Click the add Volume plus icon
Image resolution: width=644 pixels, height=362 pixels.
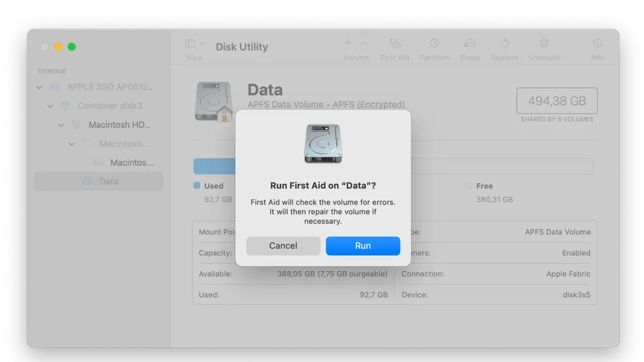(348, 43)
